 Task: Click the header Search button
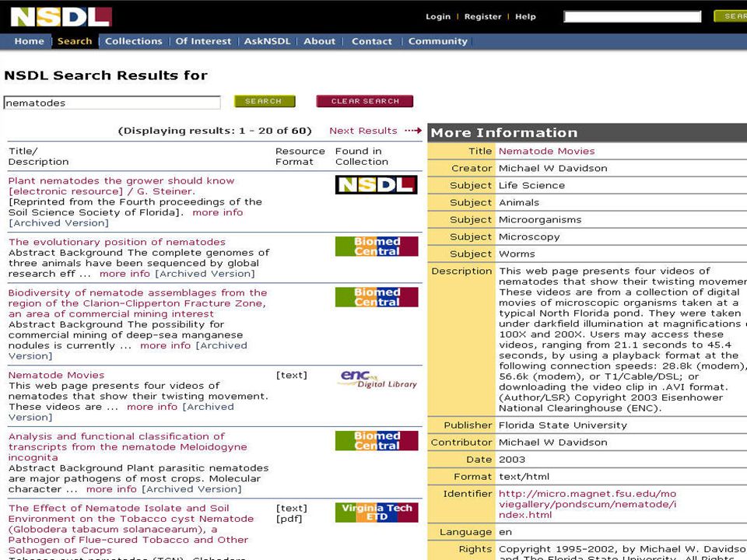[x=731, y=16]
